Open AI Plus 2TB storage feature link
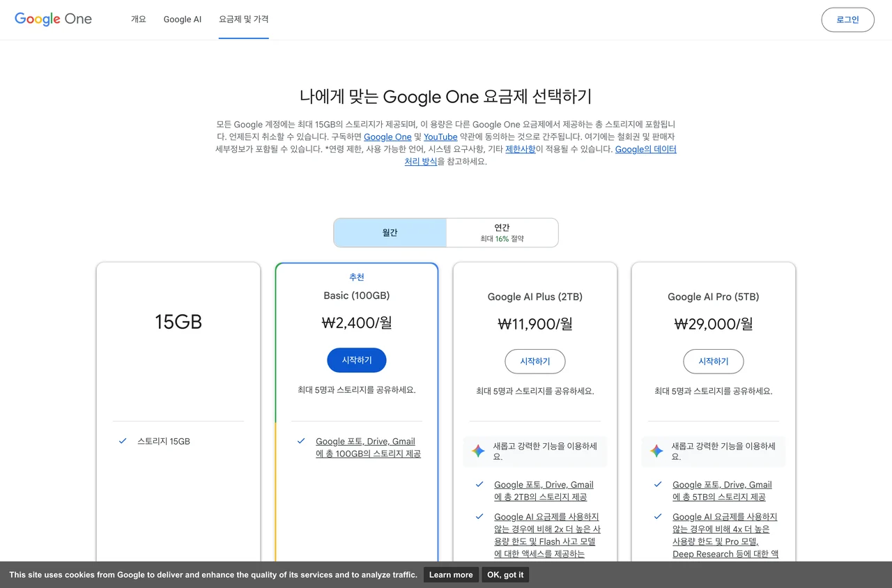Screen dimensions: 892x588 544,490
